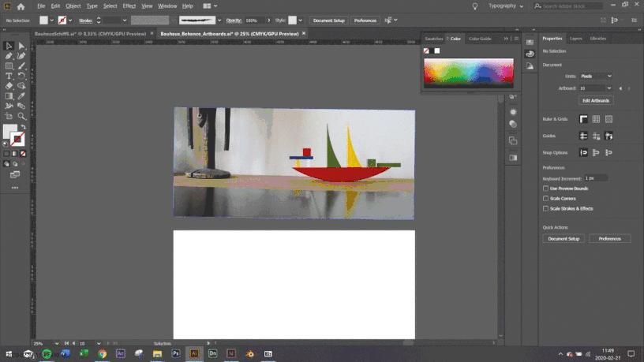The image size is (644, 362).
Task: Enable Scale Strokes & Effects checkbox
Action: (x=545, y=208)
